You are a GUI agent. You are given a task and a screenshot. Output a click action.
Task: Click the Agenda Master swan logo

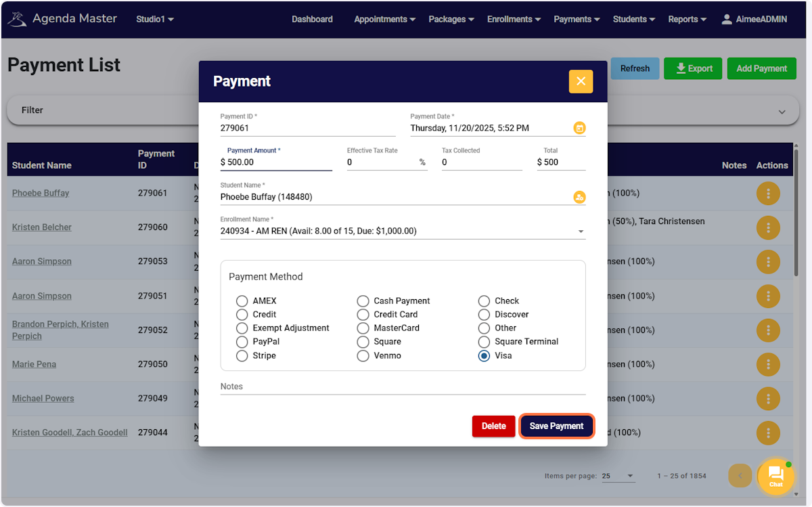(x=17, y=18)
